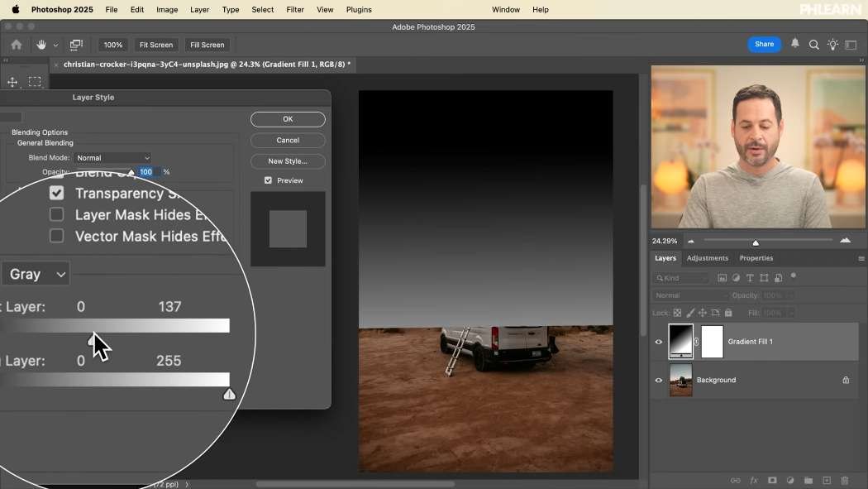The width and height of the screenshot is (868, 489).
Task: Filter layers by smart objects icon
Action: (779, 278)
